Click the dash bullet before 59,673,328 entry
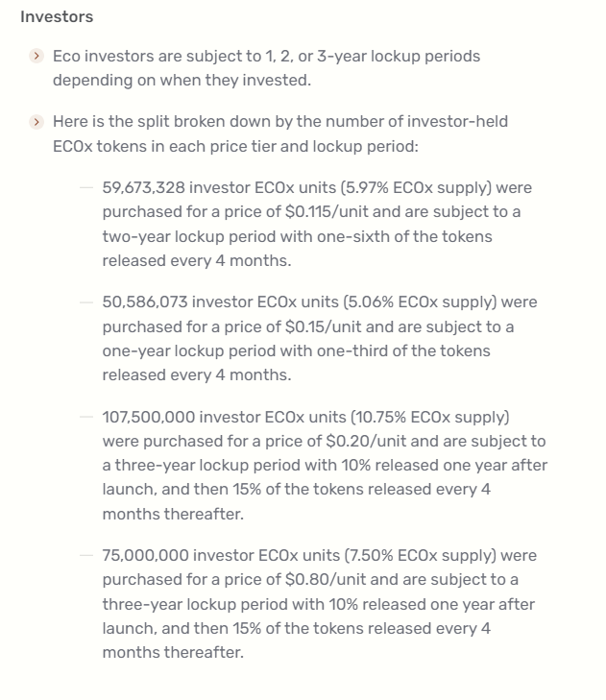Viewport: 606px width, 700px height. [87, 187]
